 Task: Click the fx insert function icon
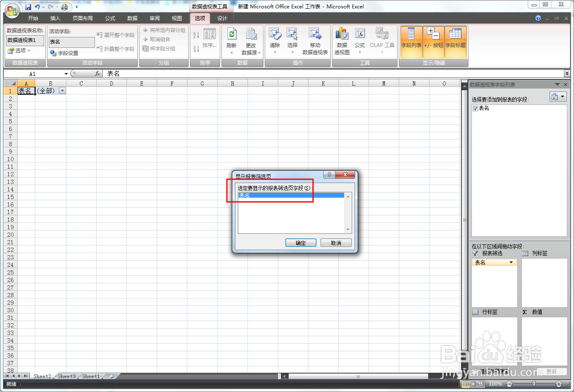[97, 73]
